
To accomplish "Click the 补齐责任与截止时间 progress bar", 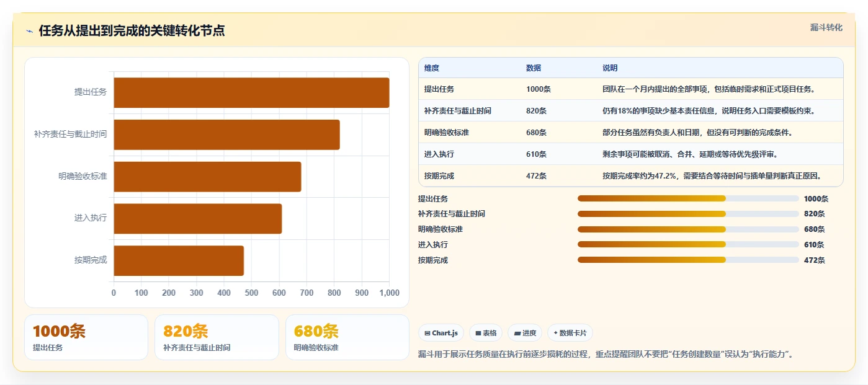I will [x=688, y=214].
